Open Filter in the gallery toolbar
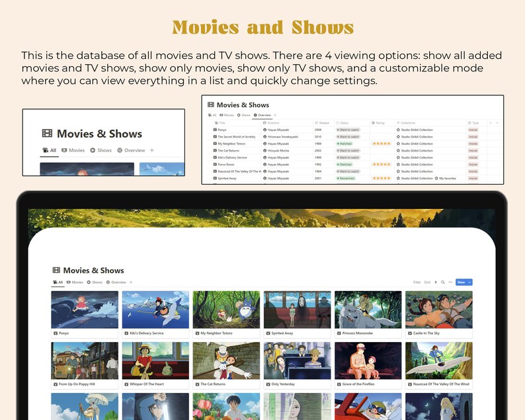 coord(417,282)
